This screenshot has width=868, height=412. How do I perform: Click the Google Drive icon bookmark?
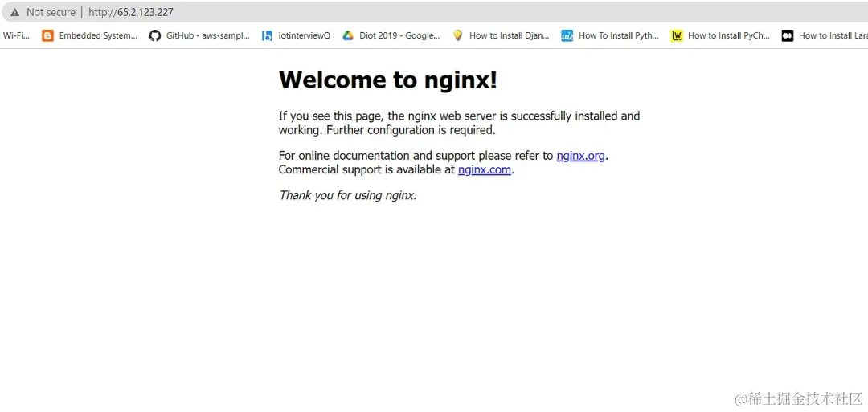coord(348,36)
